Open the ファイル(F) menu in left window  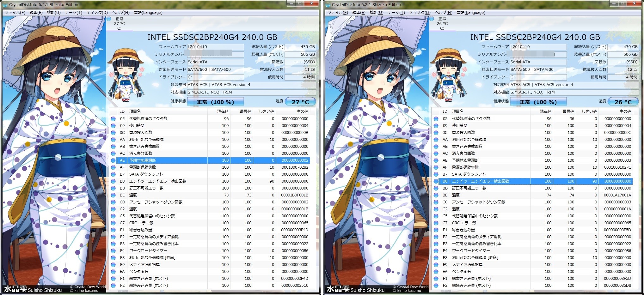[15, 13]
